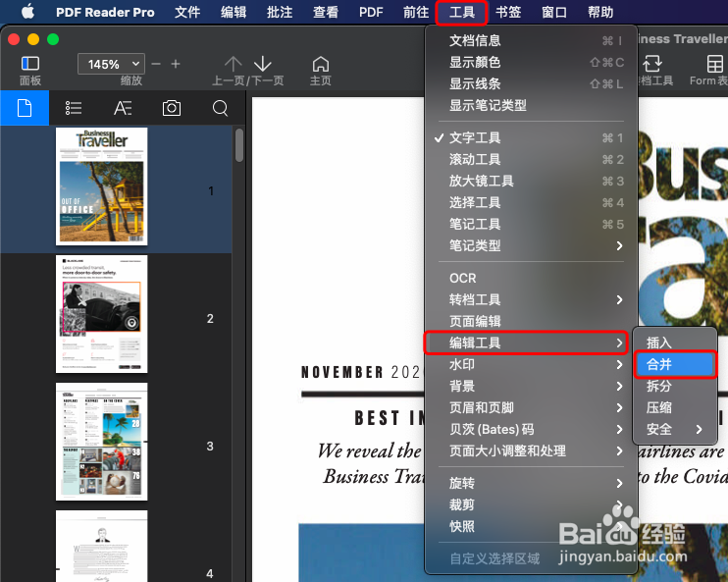Image resolution: width=728 pixels, height=582 pixels.
Task: Open the 前往 menu bar item
Action: [x=416, y=12]
